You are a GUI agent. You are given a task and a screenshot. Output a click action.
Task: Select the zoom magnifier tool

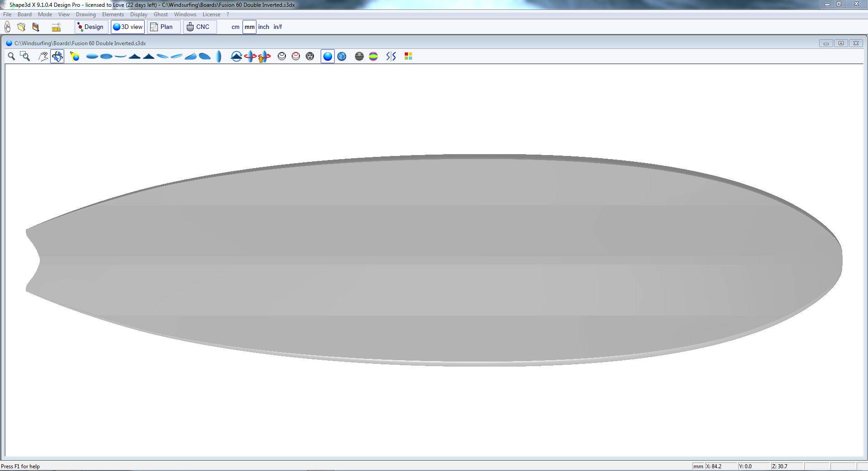11,56
